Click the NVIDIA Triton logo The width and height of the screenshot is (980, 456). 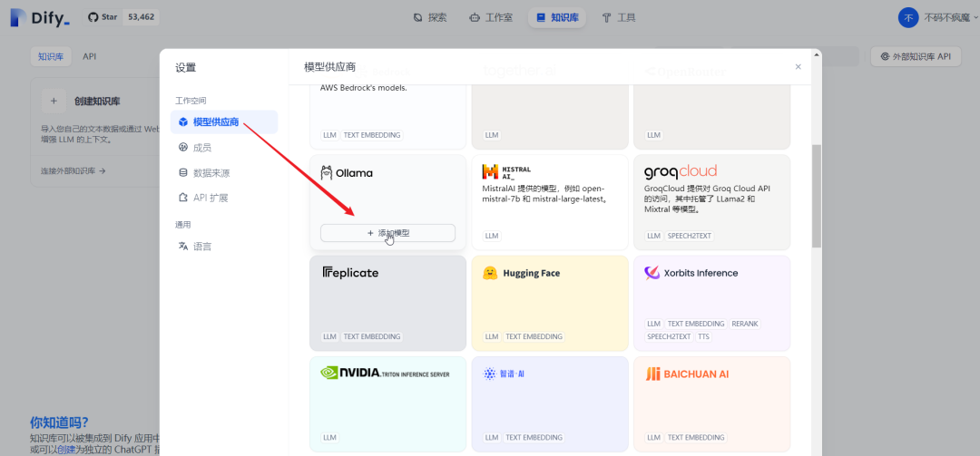coord(385,373)
